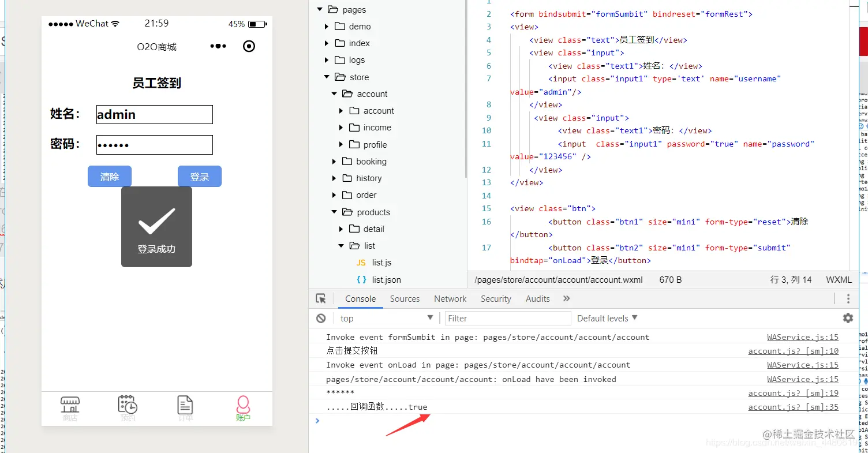Switch to the Sources tab
Image resolution: width=868 pixels, height=453 pixels.
(405, 298)
